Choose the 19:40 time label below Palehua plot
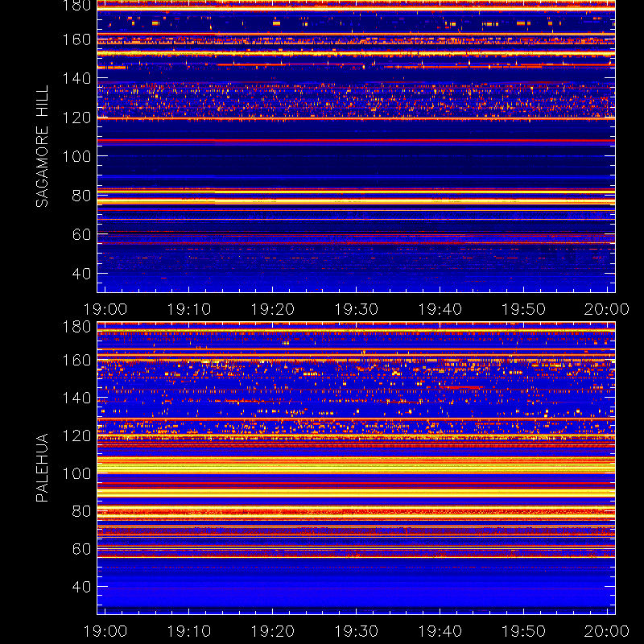 (x=440, y=631)
